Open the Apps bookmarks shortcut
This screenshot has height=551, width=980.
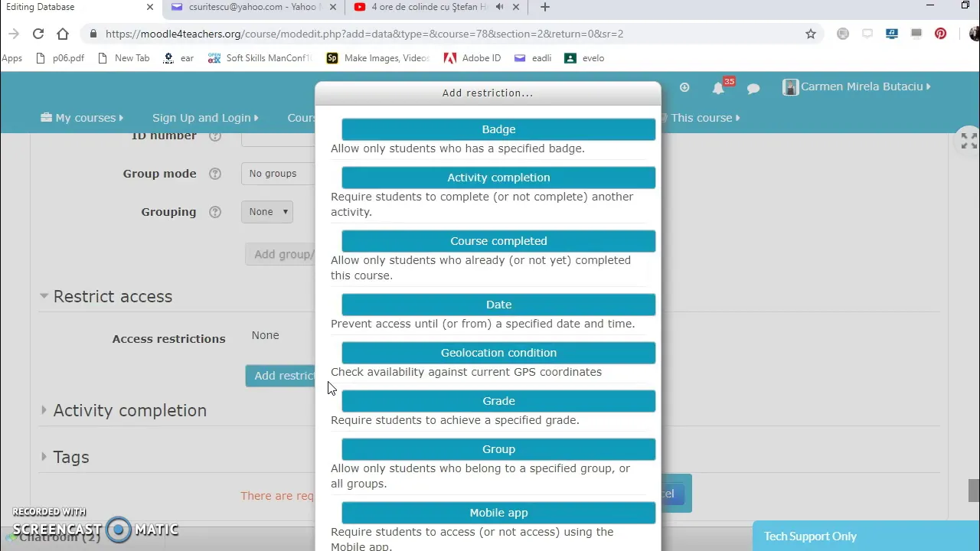click(x=11, y=58)
